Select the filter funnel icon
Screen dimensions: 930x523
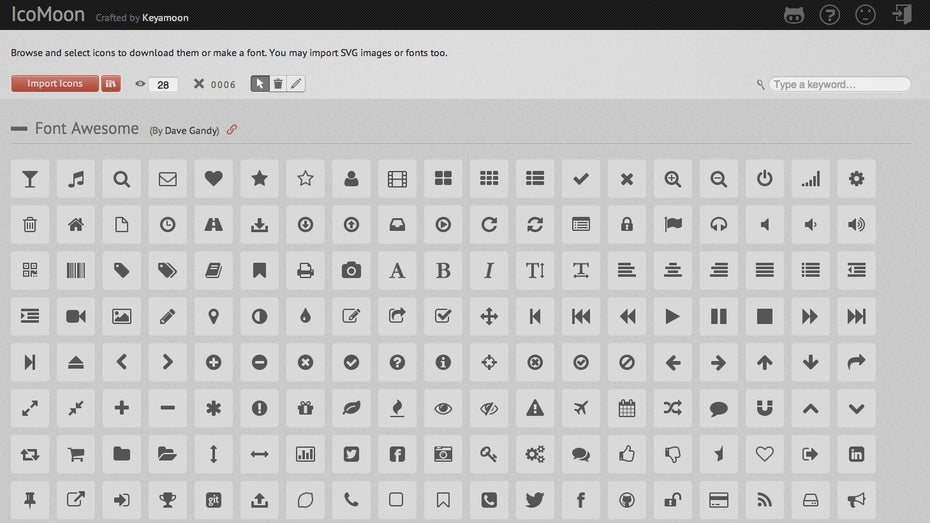click(30, 178)
